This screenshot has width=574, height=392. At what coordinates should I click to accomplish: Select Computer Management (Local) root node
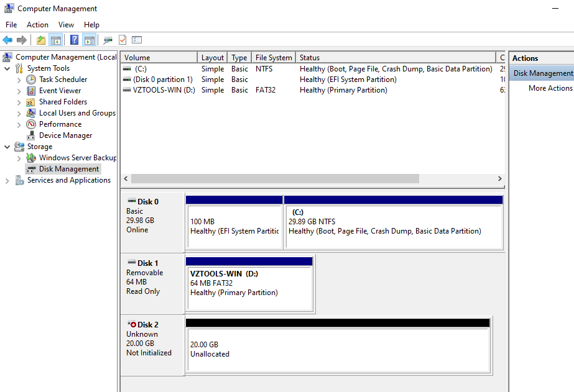66,57
